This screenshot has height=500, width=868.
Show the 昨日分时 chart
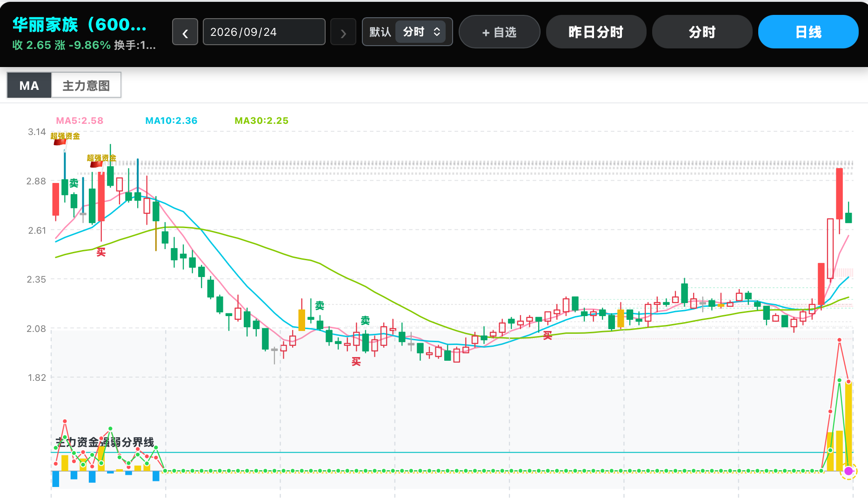point(596,32)
